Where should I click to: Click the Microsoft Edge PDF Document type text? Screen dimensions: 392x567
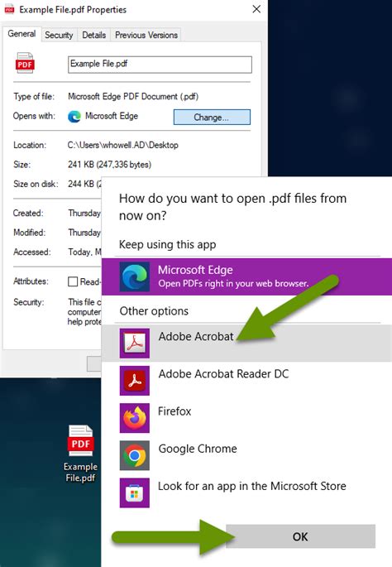(x=133, y=97)
